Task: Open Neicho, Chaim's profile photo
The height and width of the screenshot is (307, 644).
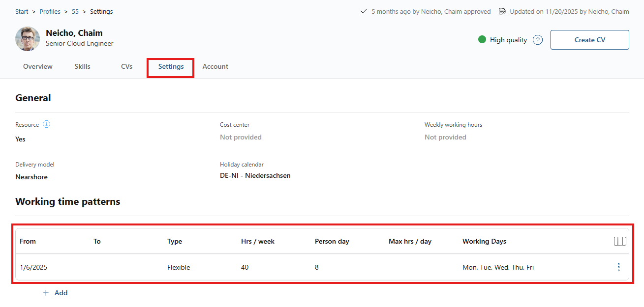Action: [28, 39]
